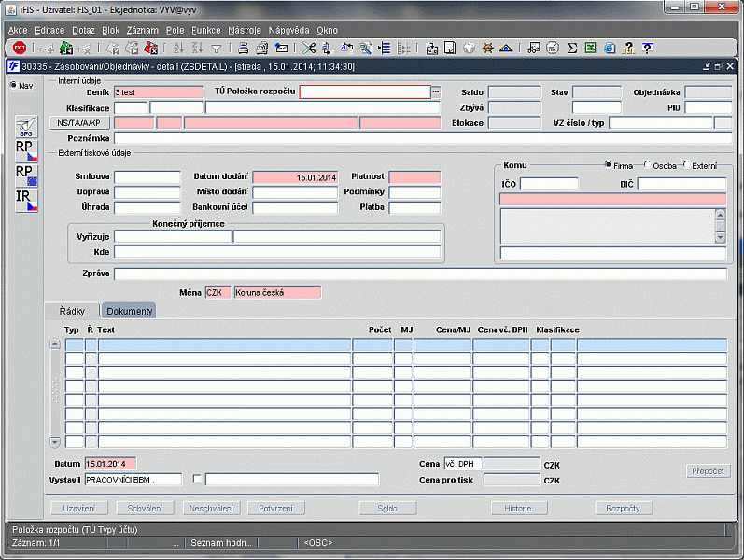Click the ascending A-Z sort icon

click(x=178, y=48)
